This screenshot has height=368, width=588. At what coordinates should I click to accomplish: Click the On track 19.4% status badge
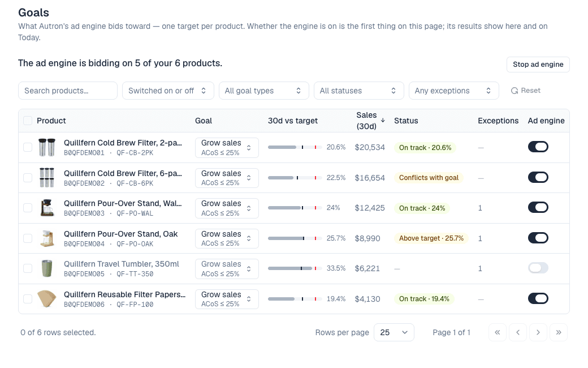point(424,299)
